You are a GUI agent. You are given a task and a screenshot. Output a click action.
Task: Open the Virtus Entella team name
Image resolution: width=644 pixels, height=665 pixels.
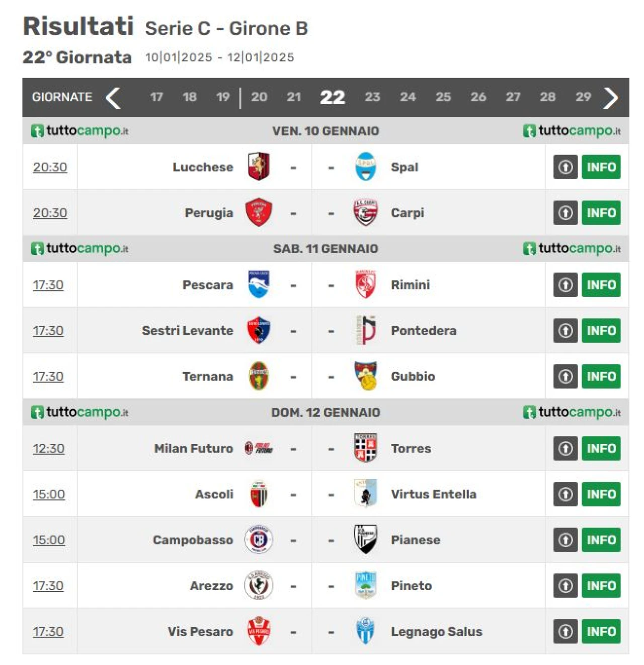coord(434,494)
